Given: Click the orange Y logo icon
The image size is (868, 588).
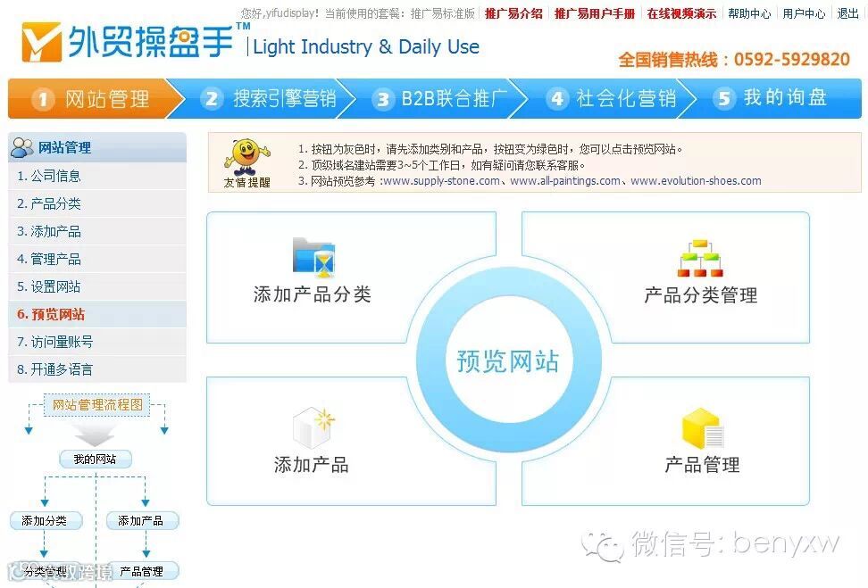Looking at the screenshot, I should pos(41,42).
